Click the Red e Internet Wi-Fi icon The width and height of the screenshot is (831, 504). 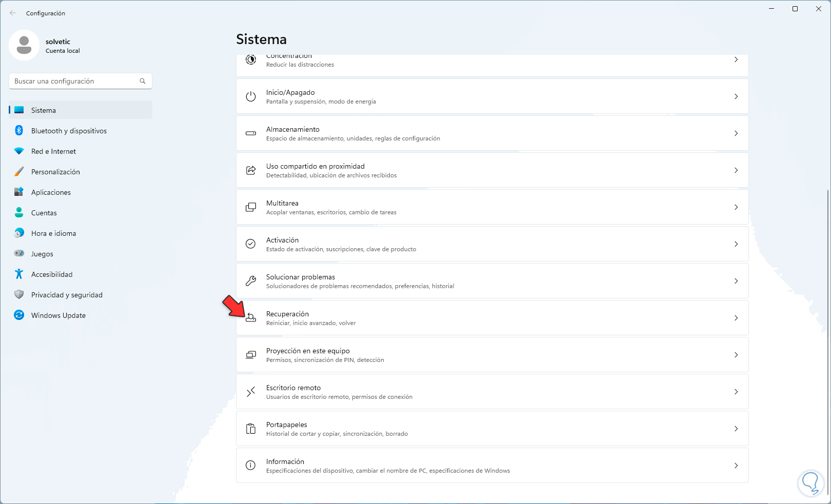click(19, 151)
